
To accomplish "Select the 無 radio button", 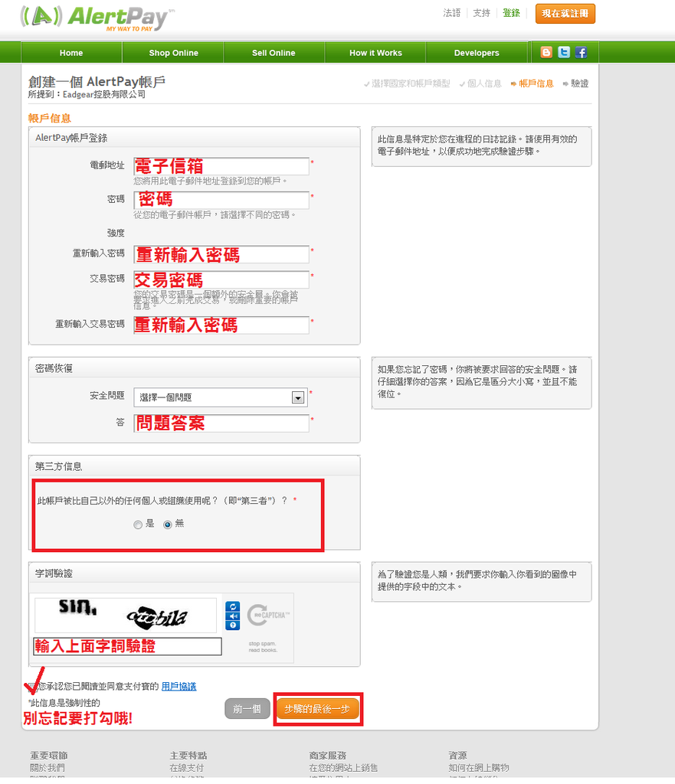I will coord(168,524).
